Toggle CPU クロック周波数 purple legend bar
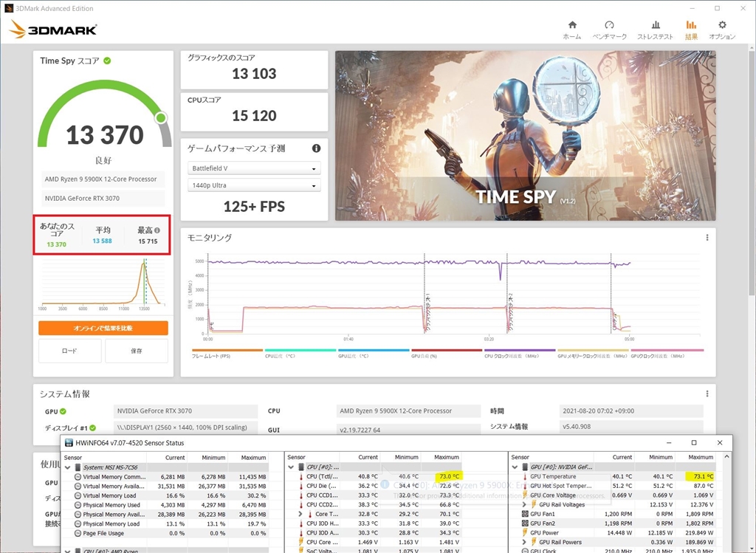This screenshot has height=553, width=756. click(x=520, y=351)
